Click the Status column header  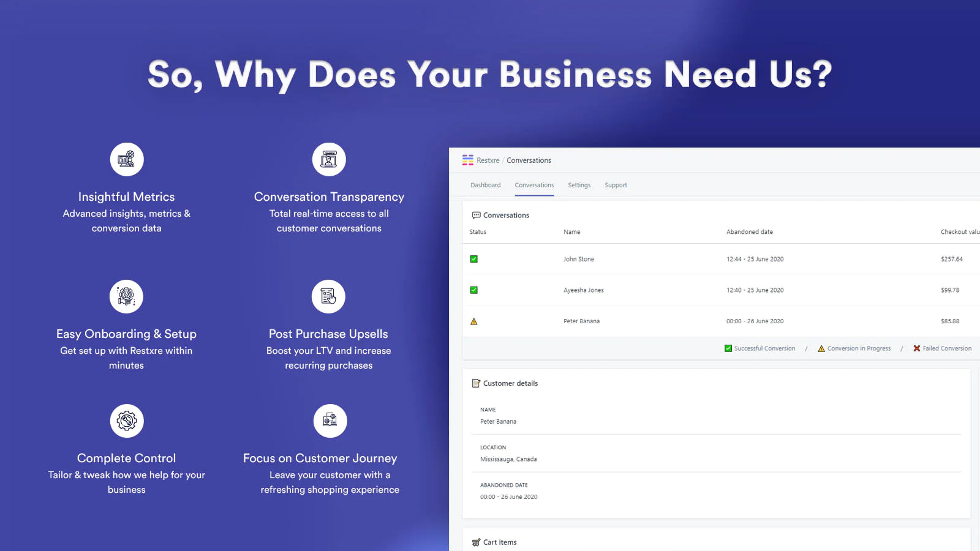point(478,232)
